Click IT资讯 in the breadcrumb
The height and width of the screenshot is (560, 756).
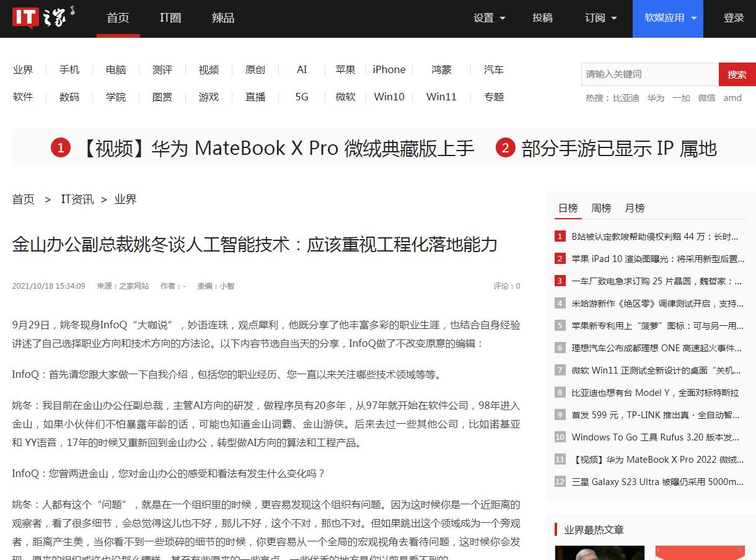point(77,199)
